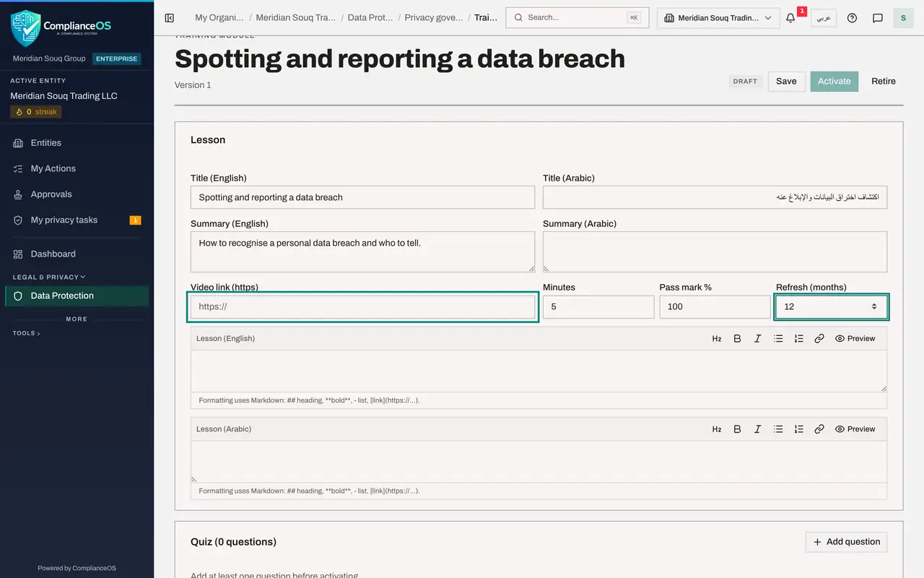Open the Privacy governance breadcrumb
924x578 pixels.
(x=434, y=18)
